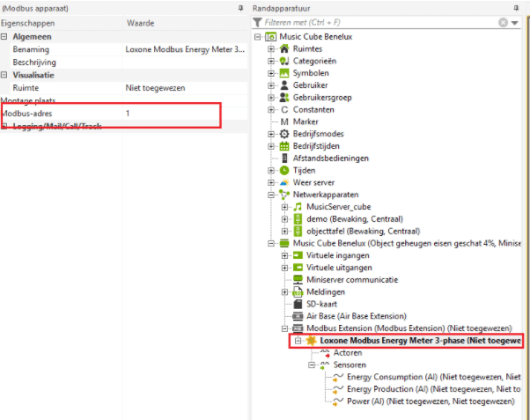Click the Gebruikersgroep people icon
Viewport: 530px width, 420px height.
[284, 97]
